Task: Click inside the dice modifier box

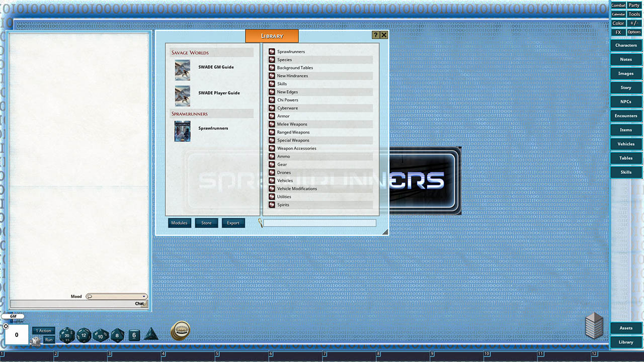Action: coord(17,334)
